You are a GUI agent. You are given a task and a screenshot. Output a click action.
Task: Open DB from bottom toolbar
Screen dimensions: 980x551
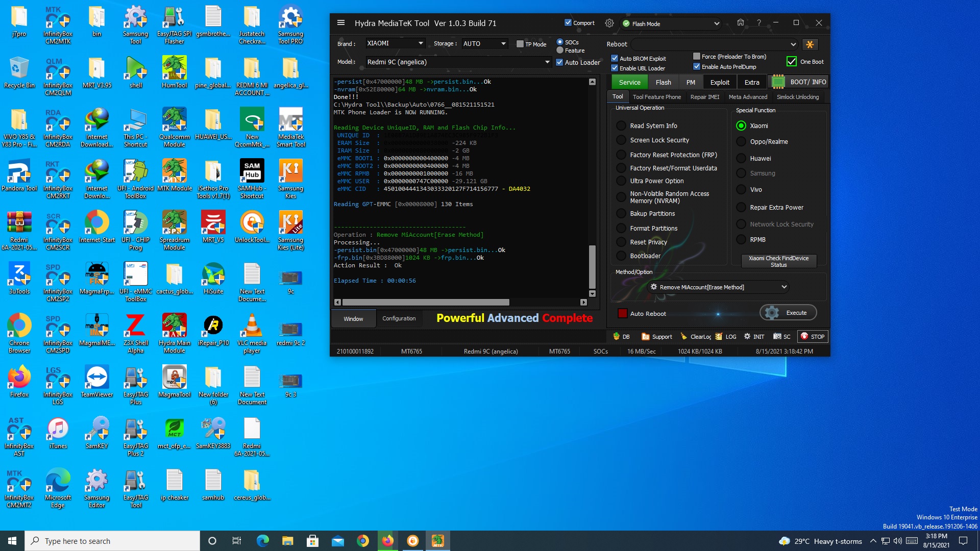pos(622,336)
